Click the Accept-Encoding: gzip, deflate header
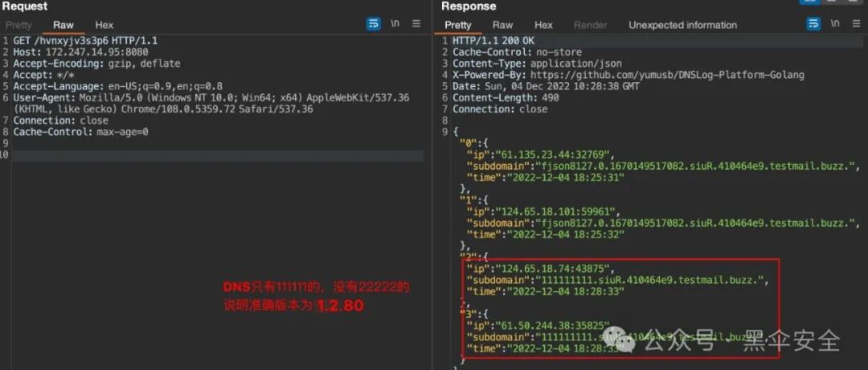This screenshot has width=868, height=370. tap(97, 64)
